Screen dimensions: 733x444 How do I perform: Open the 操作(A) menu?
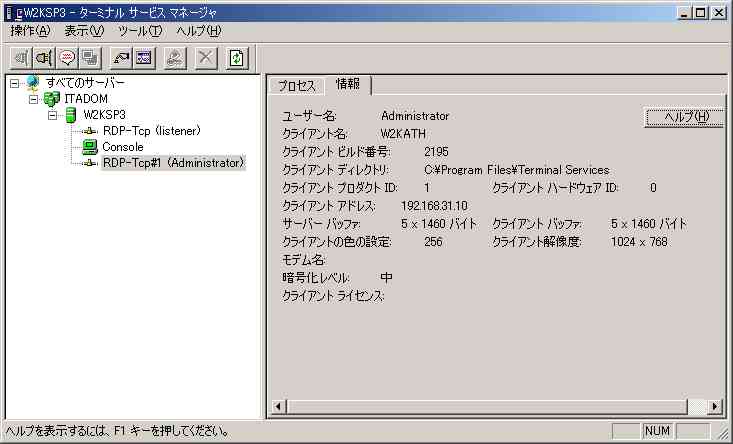30,31
